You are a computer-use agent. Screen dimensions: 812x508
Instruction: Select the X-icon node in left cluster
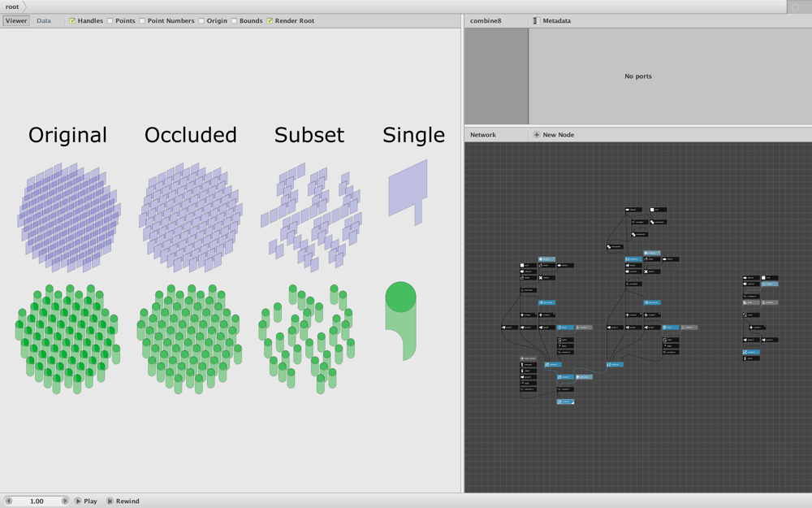(546, 278)
